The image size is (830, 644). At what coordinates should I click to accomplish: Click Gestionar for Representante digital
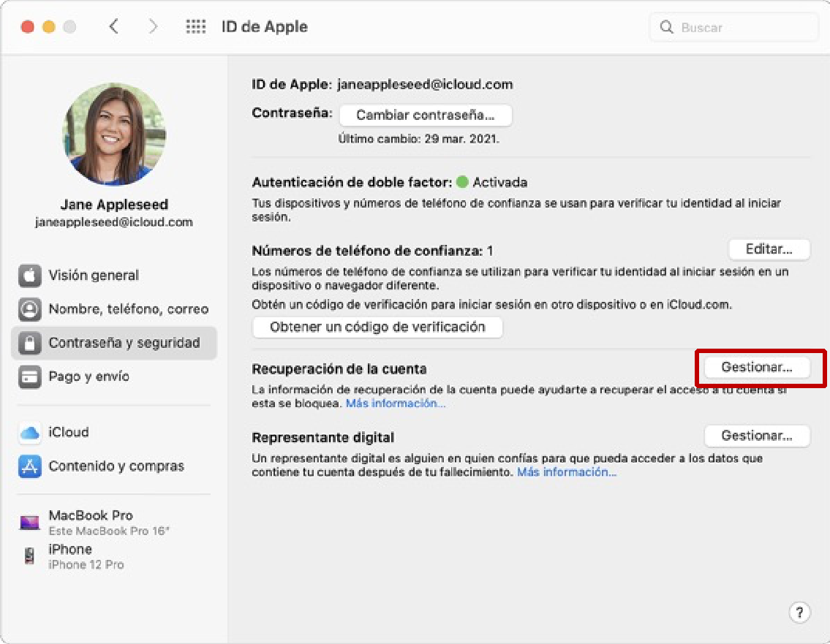[x=757, y=436]
